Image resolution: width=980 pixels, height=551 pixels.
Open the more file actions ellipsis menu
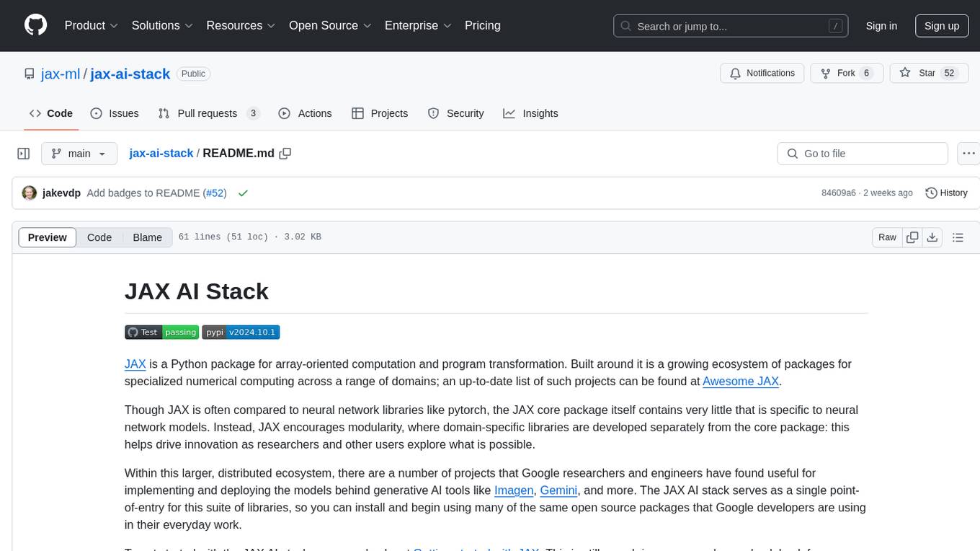(968, 154)
